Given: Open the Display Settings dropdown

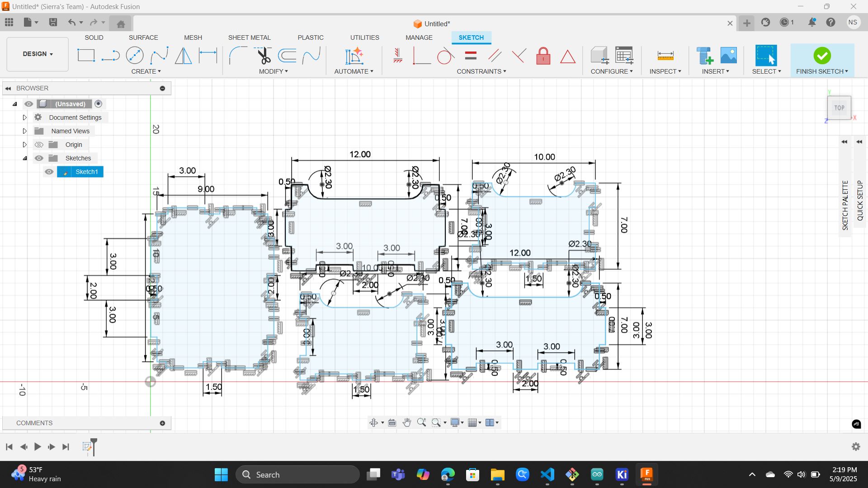Looking at the screenshot, I should pyautogui.click(x=457, y=422).
